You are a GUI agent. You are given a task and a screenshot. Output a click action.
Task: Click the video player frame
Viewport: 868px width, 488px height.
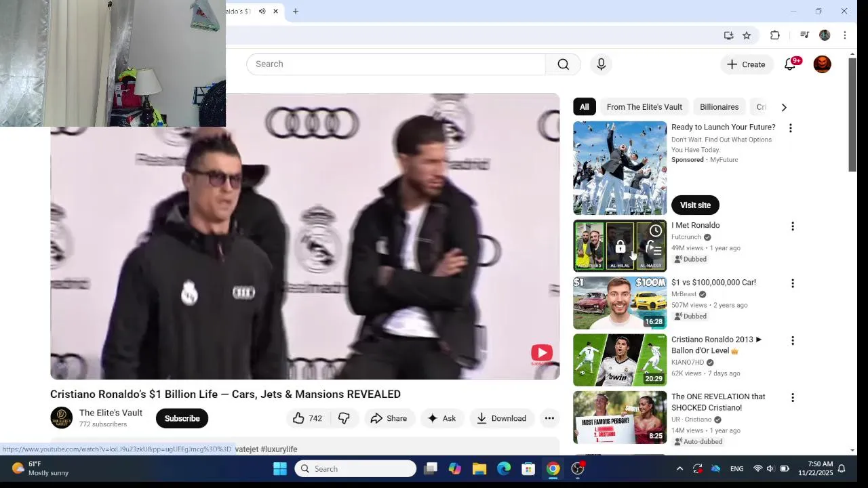pyautogui.click(x=305, y=237)
